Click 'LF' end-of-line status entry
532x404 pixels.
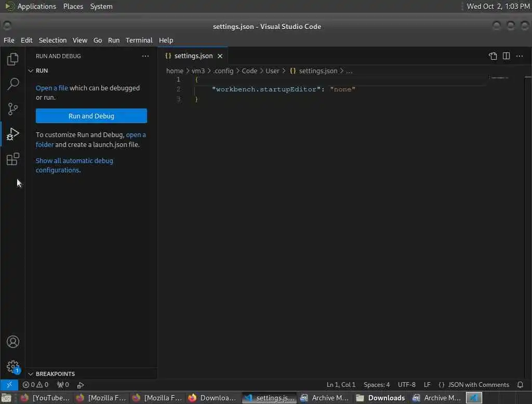pos(427,385)
